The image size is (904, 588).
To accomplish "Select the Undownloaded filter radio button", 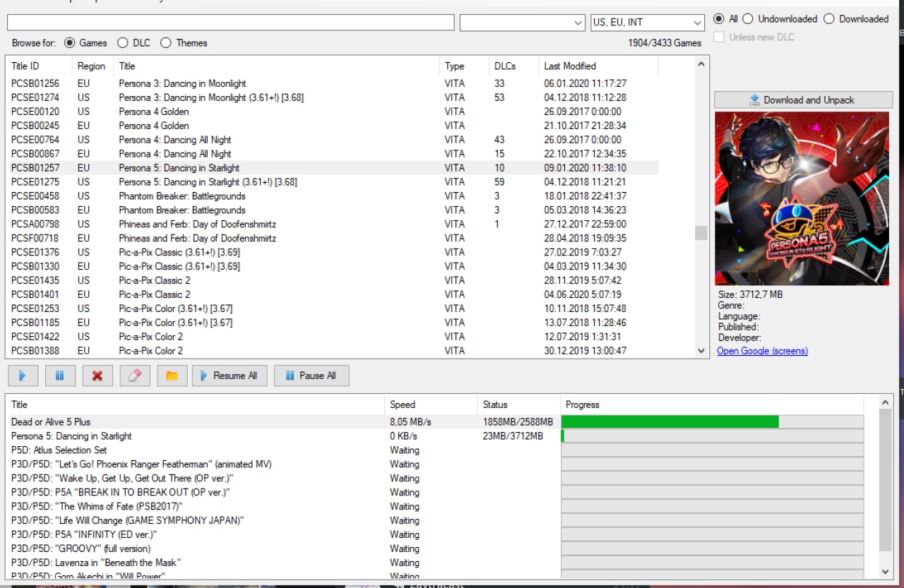I will [780, 19].
